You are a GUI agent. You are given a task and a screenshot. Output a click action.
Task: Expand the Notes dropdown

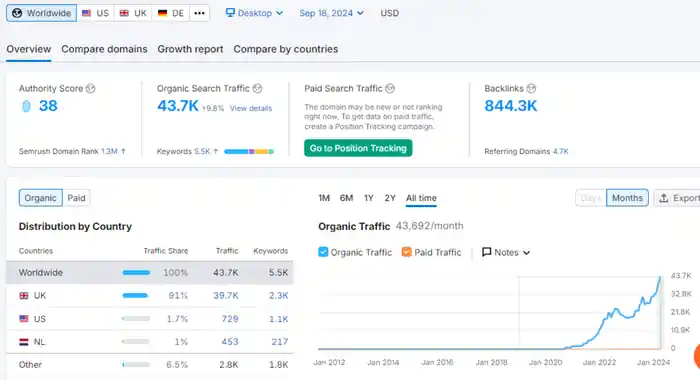506,252
